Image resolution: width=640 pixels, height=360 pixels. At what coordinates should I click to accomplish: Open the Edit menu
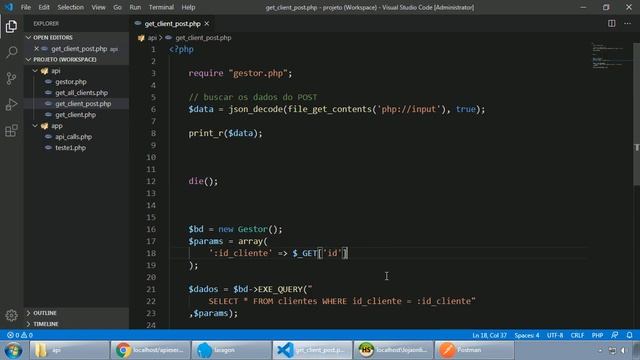click(44, 7)
